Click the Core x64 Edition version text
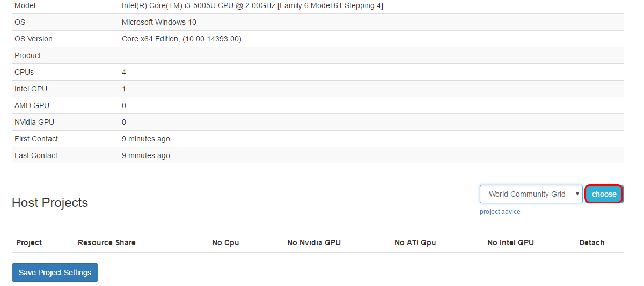 (181, 39)
